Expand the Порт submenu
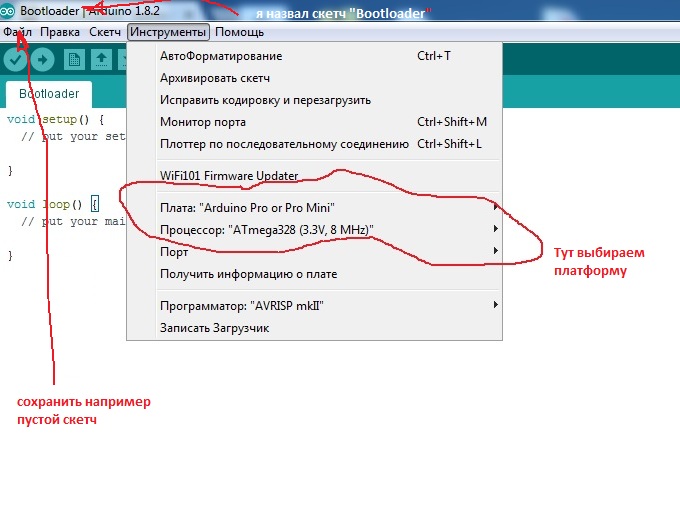Screen dimensions: 680x506 314,251
